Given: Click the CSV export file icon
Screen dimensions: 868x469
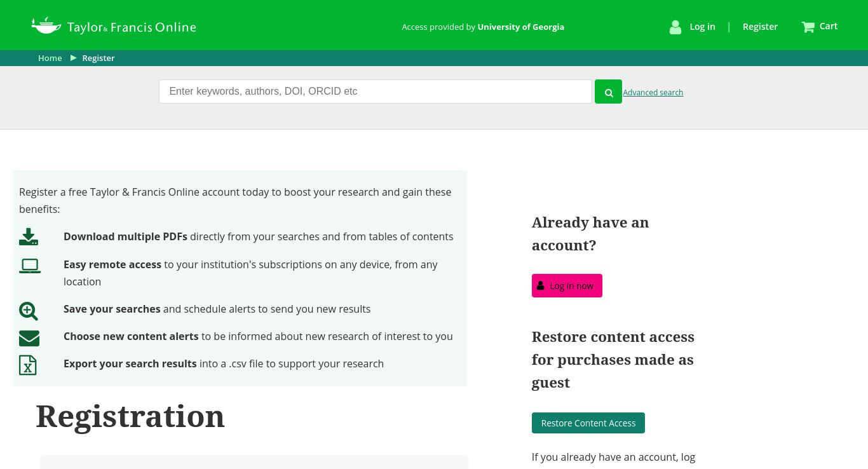Looking at the screenshot, I should point(28,365).
